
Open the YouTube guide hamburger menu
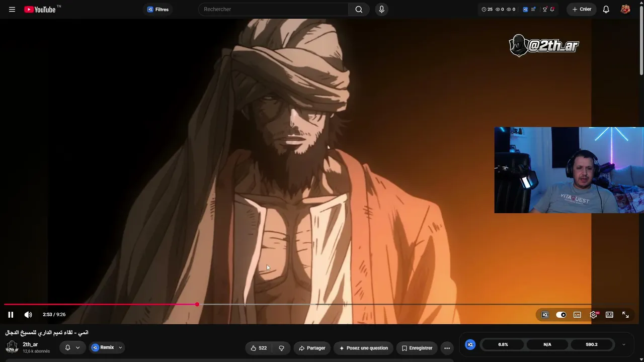tap(12, 10)
